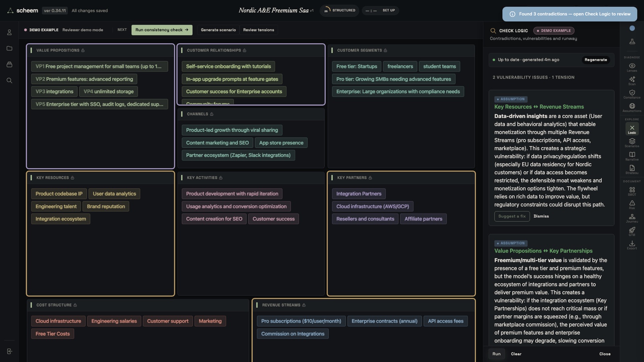Select the Logic explore tool
This screenshot has width=644, height=362.
[632, 129]
